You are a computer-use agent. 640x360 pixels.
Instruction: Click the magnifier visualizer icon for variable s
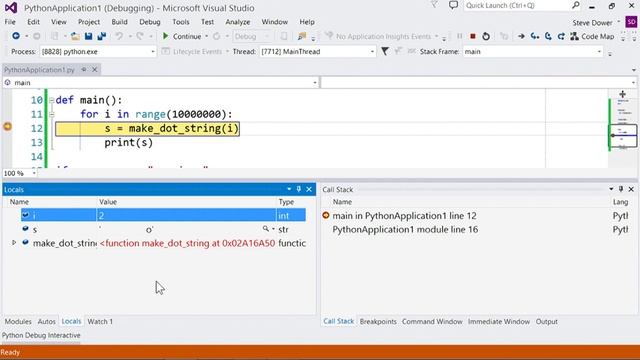pyautogui.click(x=266, y=229)
